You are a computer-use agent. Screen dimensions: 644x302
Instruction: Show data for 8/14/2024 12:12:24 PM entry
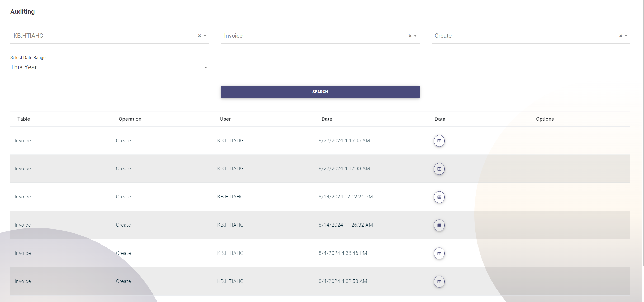click(439, 197)
